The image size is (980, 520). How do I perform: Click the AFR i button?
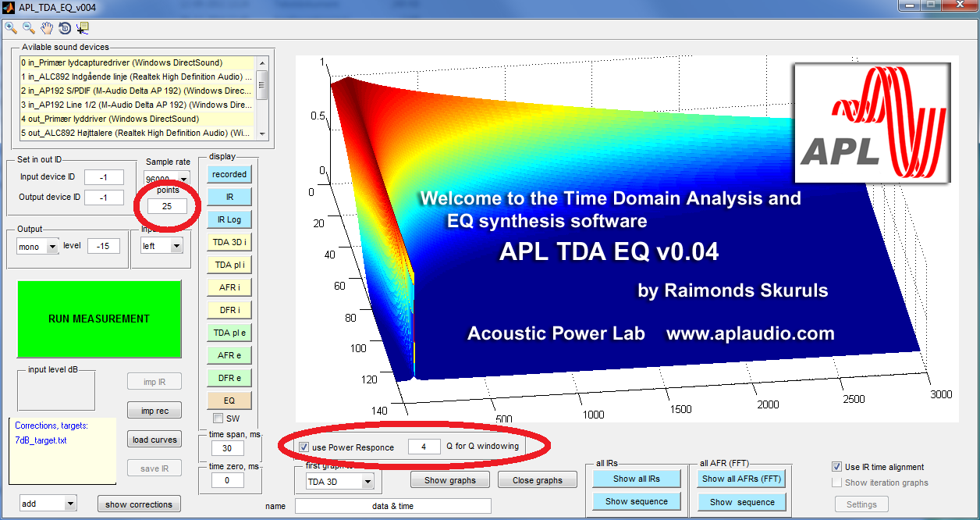point(229,287)
